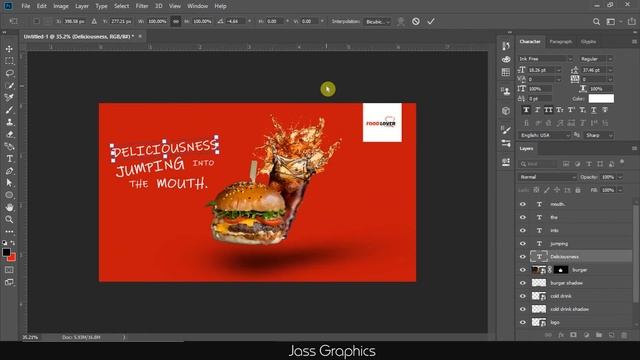
Task: Open the Window menu
Action: click(198, 6)
